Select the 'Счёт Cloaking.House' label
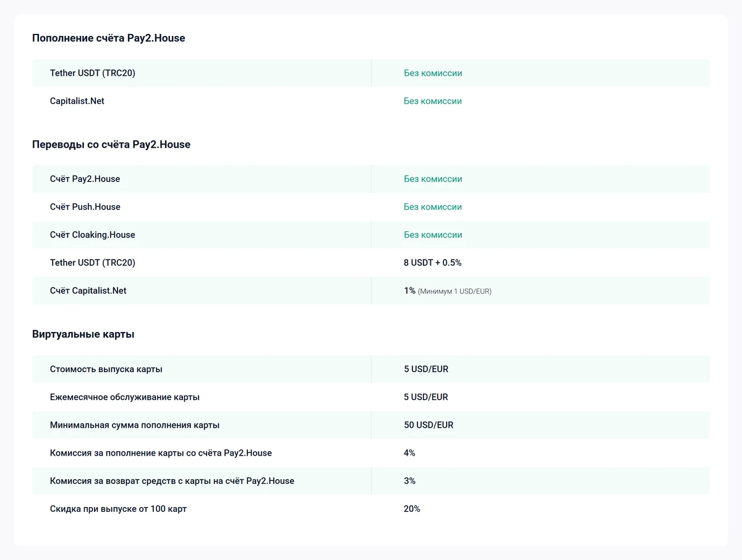The height and width of the screenshot is (560, 742). 93,234
